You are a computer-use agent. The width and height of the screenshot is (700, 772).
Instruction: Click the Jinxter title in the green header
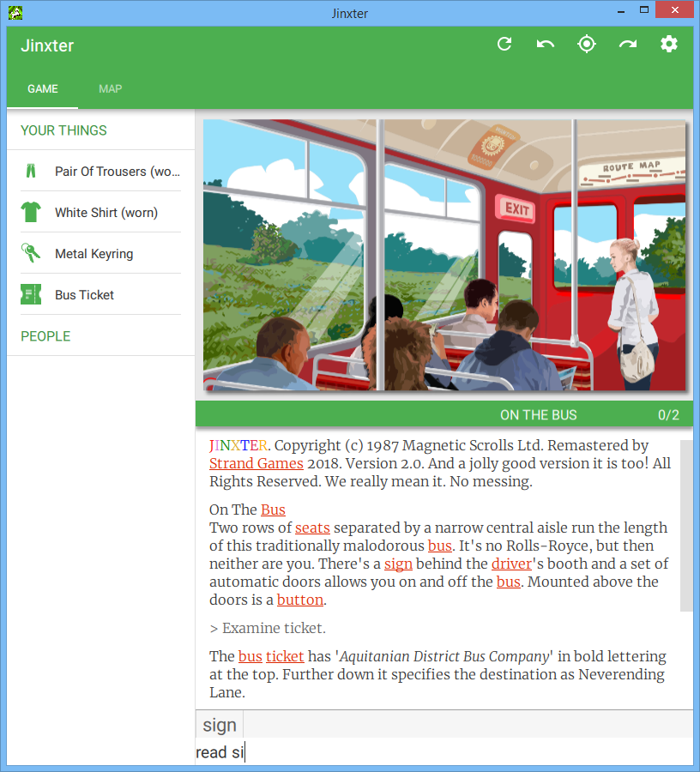pos(47,45)
